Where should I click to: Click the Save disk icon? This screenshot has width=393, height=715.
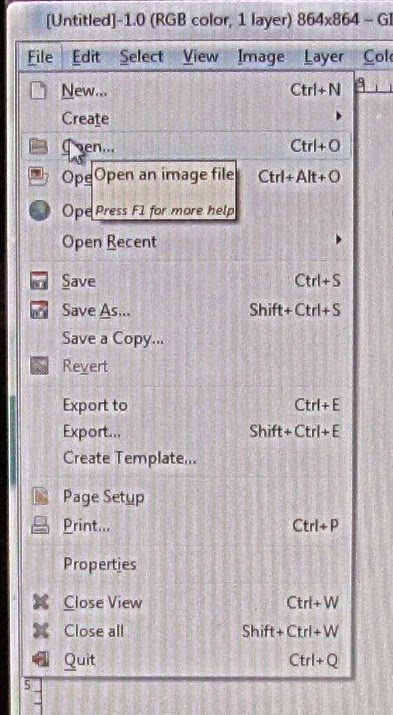coord(39,280)
